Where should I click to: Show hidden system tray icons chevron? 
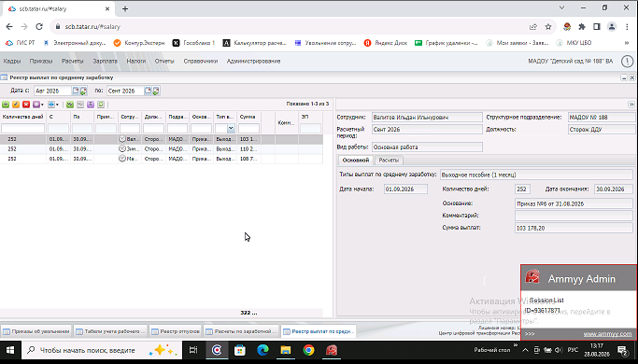(525, 350)
